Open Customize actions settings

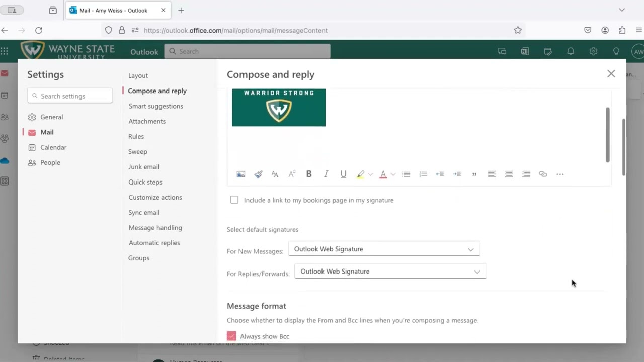pyautogui.click(x=155, y=197)
